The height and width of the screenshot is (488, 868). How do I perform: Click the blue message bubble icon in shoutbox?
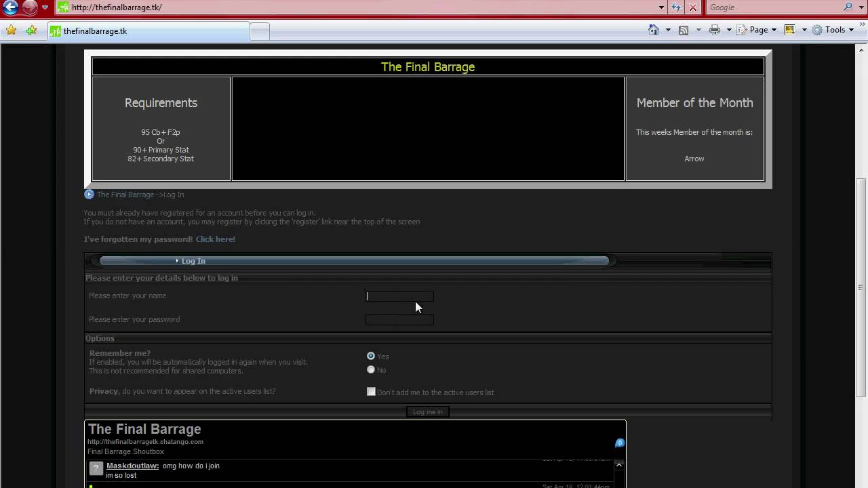pos(620,443)
